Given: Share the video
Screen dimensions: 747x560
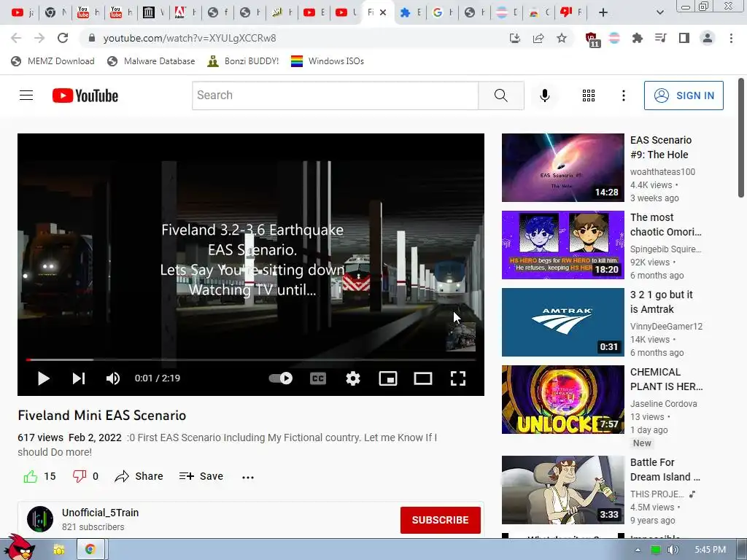Looking at the screenshot, I should (139, 476).
